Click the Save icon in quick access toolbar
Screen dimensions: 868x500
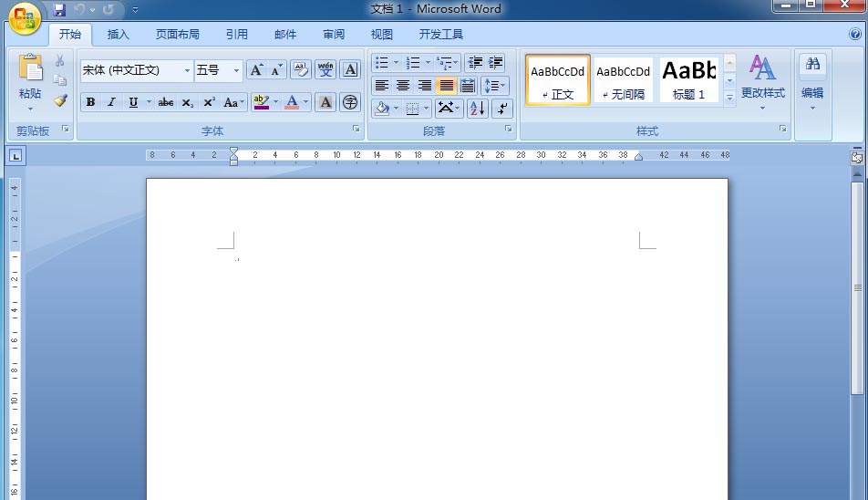coord(60,10)
